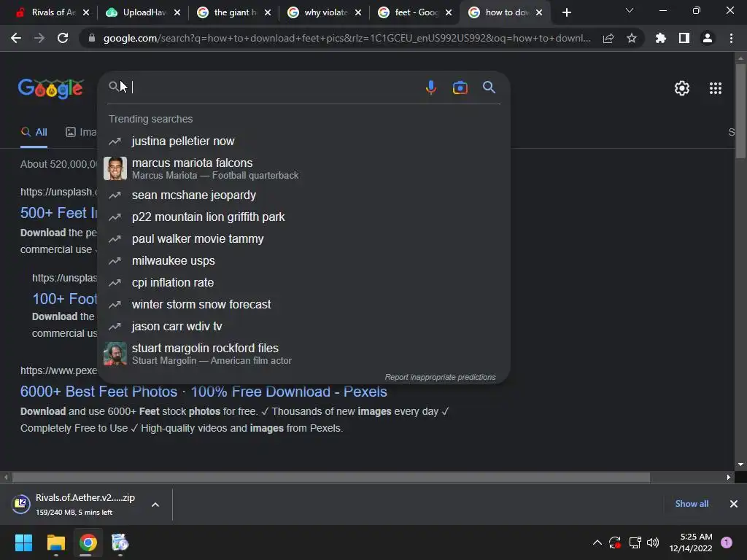This screenshot has width=747, height=560.
Task: Choose suggestion 'winter storm snow forecast'
Action: click(x=303, y=305)
